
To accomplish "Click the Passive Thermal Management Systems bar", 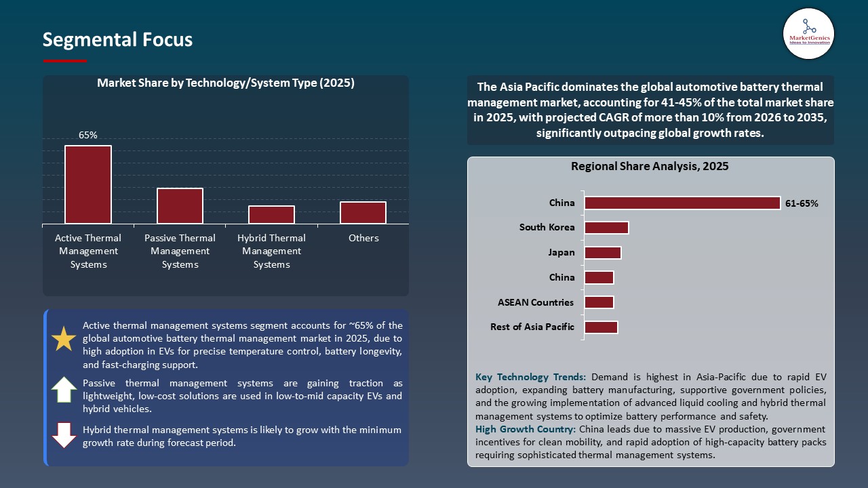I will 180,205.
